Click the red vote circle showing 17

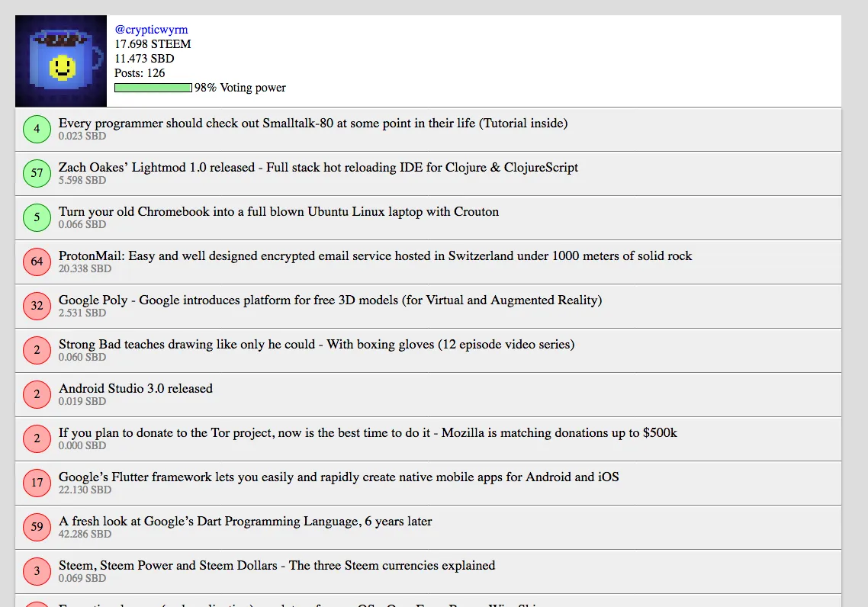pos(37,483)
